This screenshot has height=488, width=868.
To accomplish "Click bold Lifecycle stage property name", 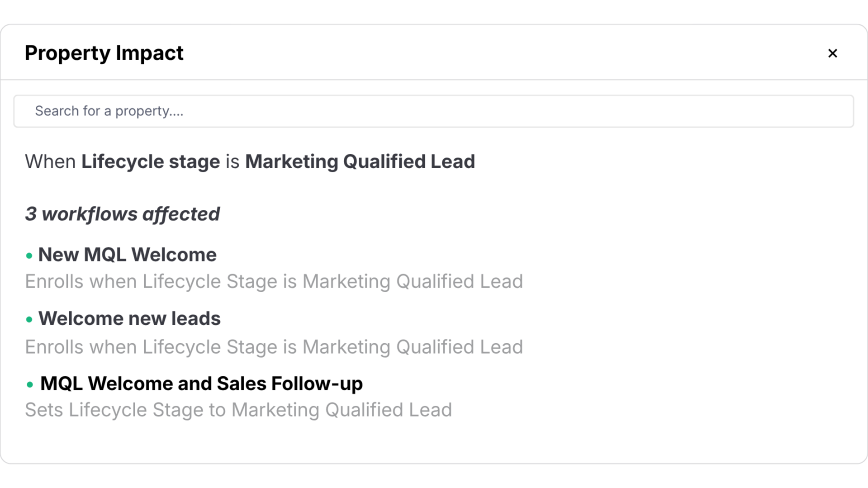I will [x=151, y=162].
